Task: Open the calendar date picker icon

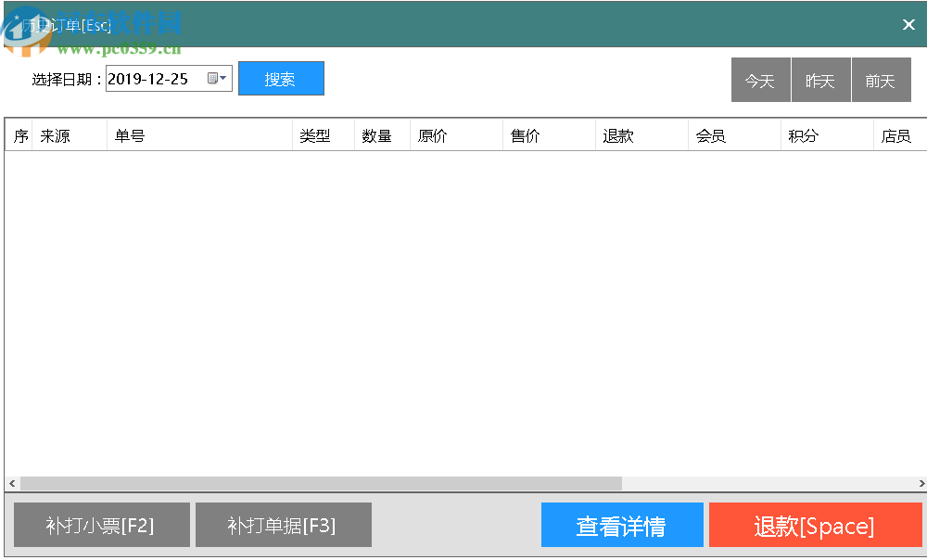Action: pyautogui.click(x=214, y=79)
